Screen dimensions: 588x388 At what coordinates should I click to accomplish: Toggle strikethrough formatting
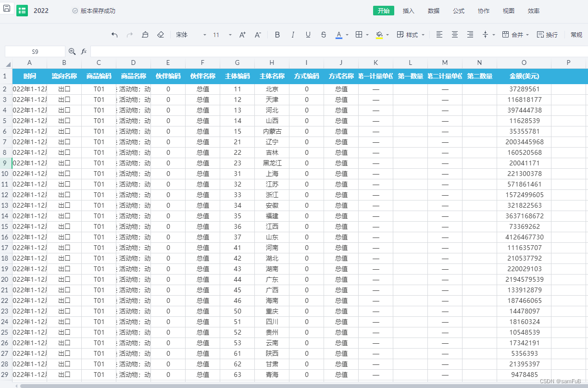tap(324, 35)
